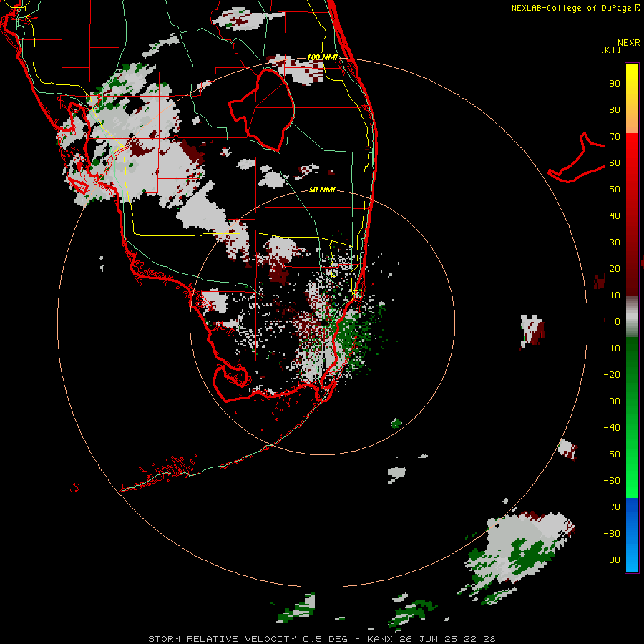This screenshot has height=644, width=644.
Task: Click the -70 scale label
Action: pyautogui.click(x=612, y=507)
